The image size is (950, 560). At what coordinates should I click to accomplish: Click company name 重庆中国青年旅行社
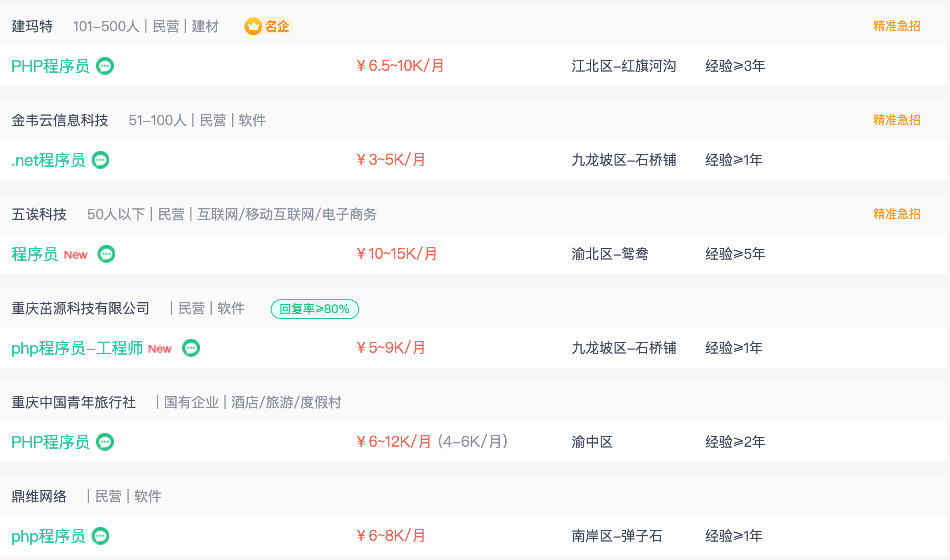[74, 402]
